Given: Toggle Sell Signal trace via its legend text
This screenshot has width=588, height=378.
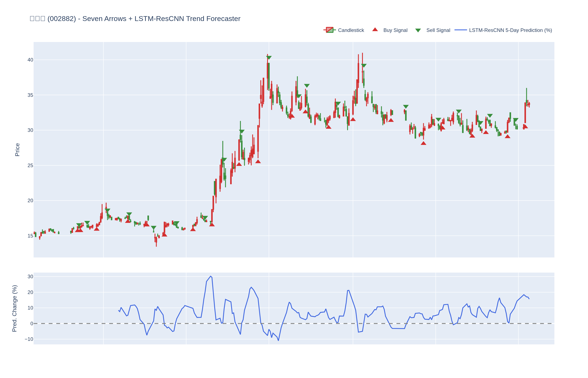Looking at the screenshot, I should point(438,30).
